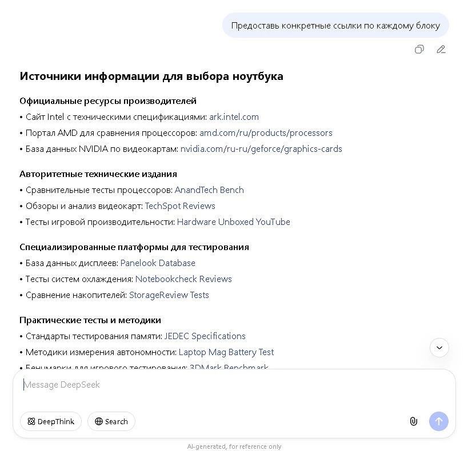This screenshot has width=476, height=451.
Task: Open the JEDEC Specifications link
Action: pyautogui.click(x=205, y=336)
